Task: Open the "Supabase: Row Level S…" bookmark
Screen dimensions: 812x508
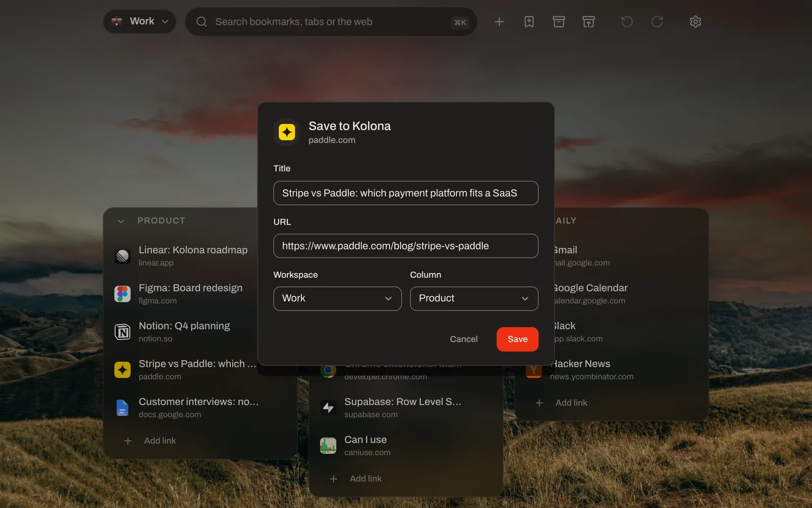Action: tap(403, 402)
